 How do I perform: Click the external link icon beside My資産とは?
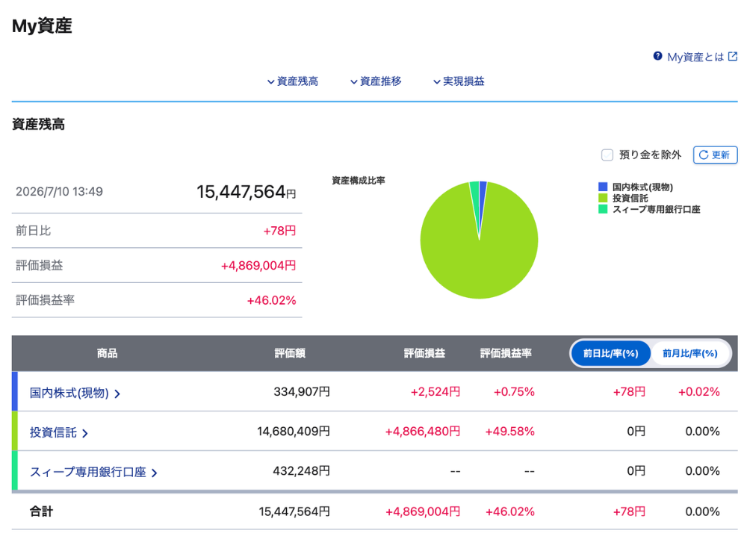[x=733, y=56]
